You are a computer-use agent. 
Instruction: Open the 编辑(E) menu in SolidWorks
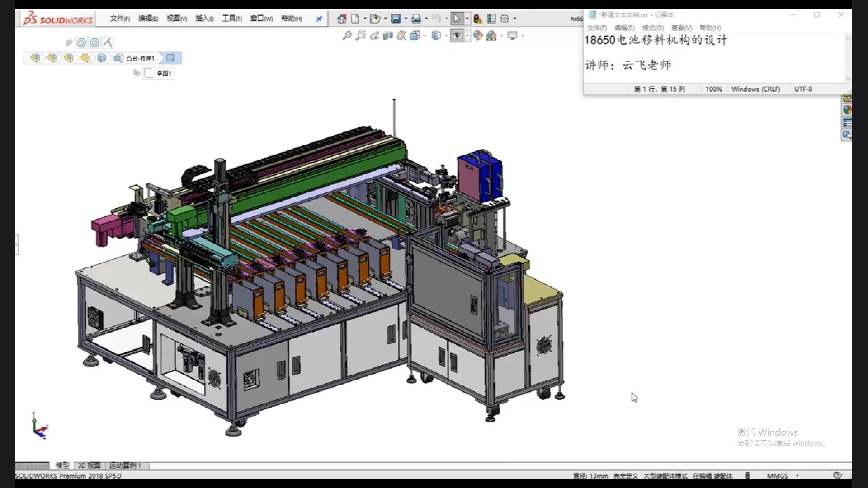pyautogui.click(x=148, y=19)
